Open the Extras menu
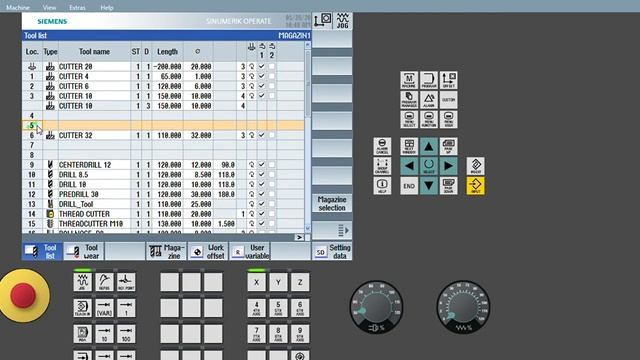The width and height of the screenshot is (640, 360). coord(77,7)
